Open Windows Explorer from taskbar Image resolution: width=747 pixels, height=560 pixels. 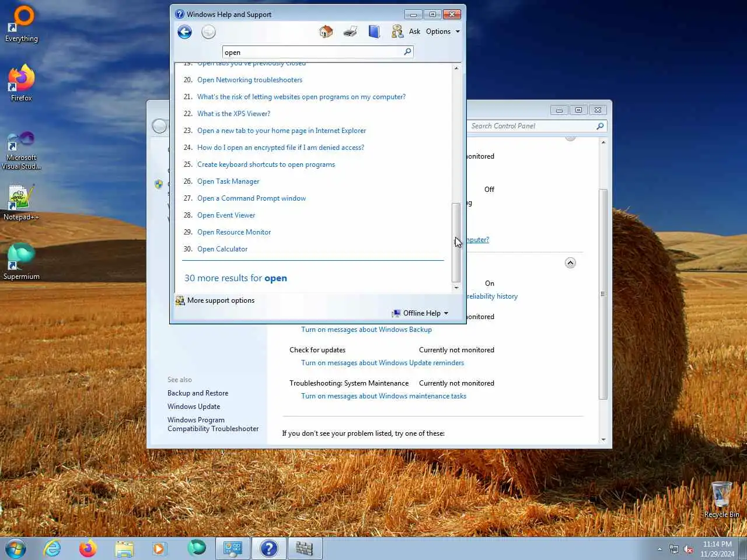pos(124,548)
